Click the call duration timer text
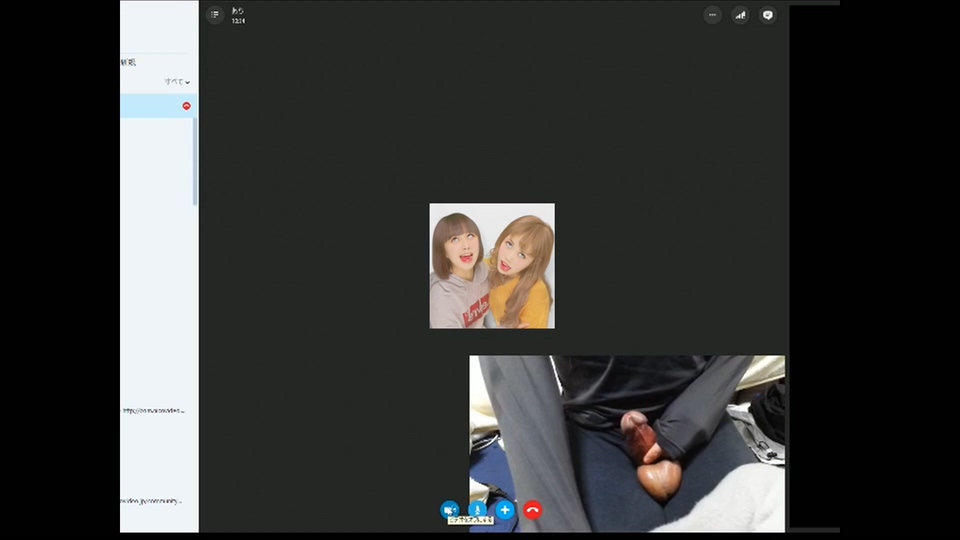960x540 pixels. click(238, 20)
